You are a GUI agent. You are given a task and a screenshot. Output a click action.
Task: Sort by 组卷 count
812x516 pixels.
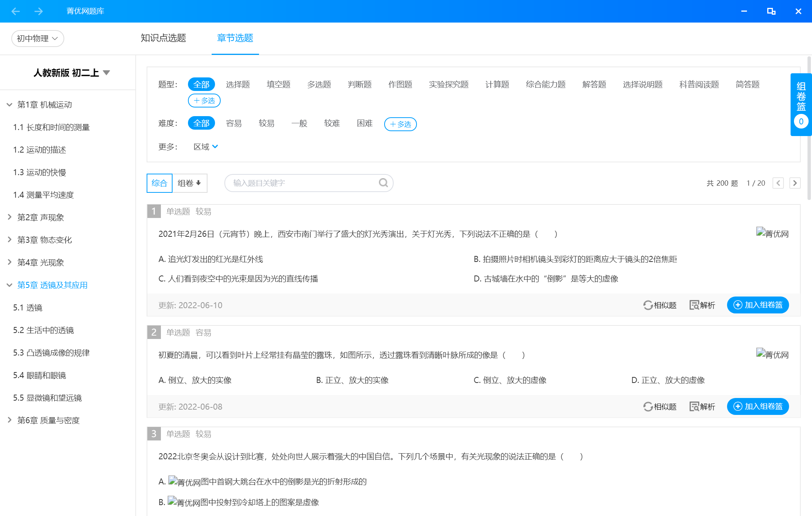coord(189,183)
